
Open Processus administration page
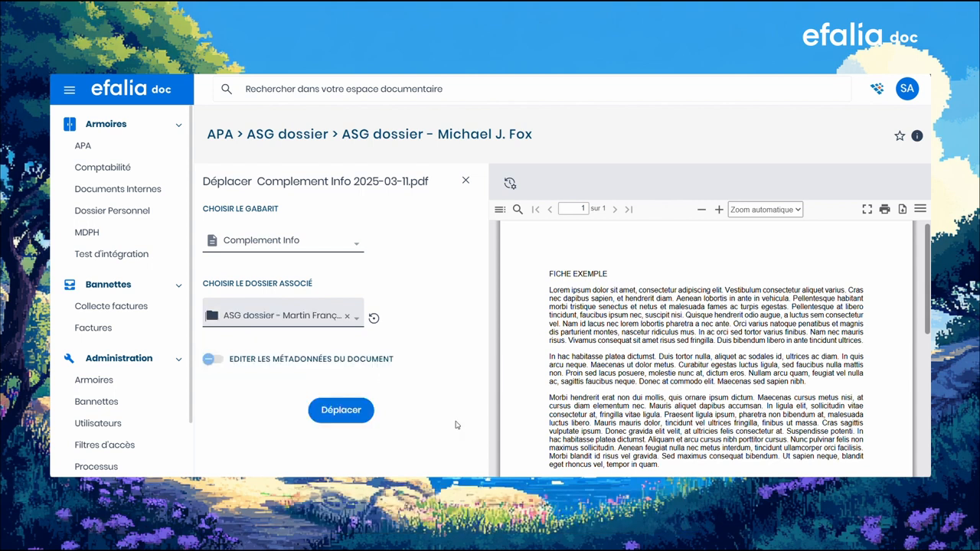click(x=96, y=466)
